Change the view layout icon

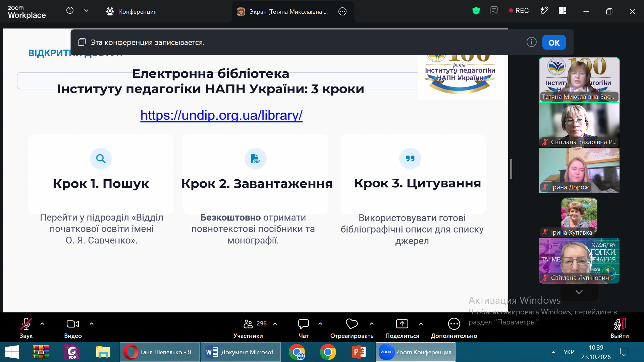562,11
